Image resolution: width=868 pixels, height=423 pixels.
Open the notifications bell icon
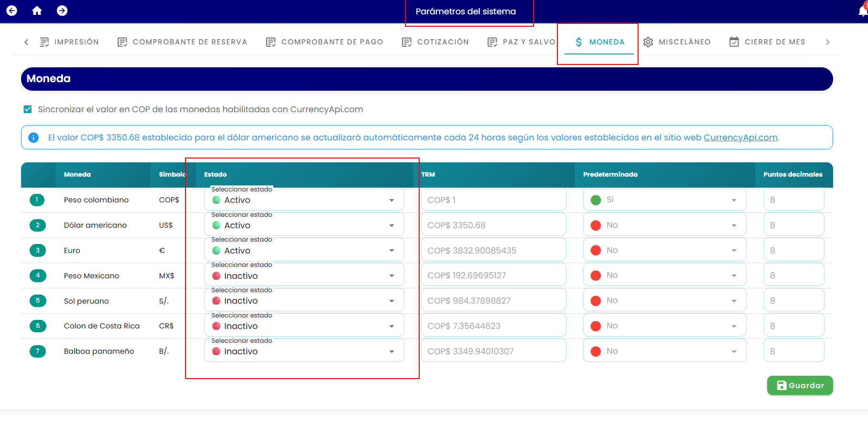863,11
